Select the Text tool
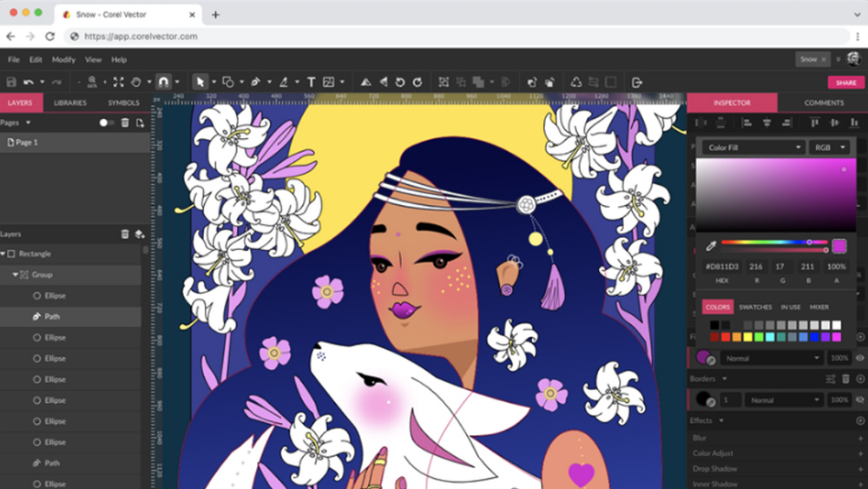Screen dimensions: 868x489 pos(311,82)
